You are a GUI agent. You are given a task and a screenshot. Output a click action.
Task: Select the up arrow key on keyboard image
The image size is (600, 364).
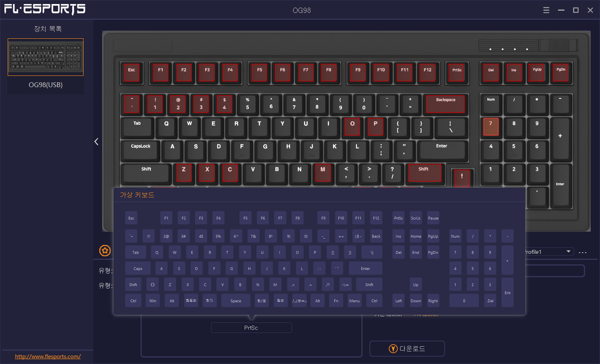coord(462,178)
